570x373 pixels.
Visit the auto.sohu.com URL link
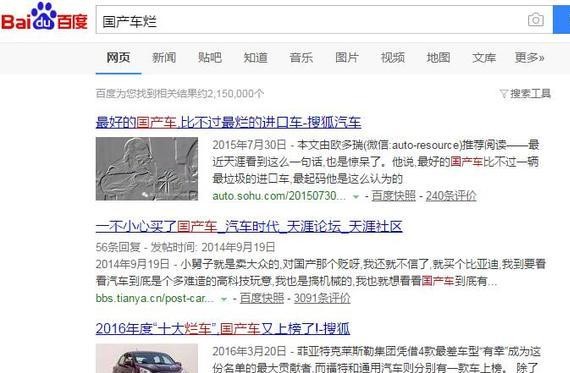click(x=279, y=196)
